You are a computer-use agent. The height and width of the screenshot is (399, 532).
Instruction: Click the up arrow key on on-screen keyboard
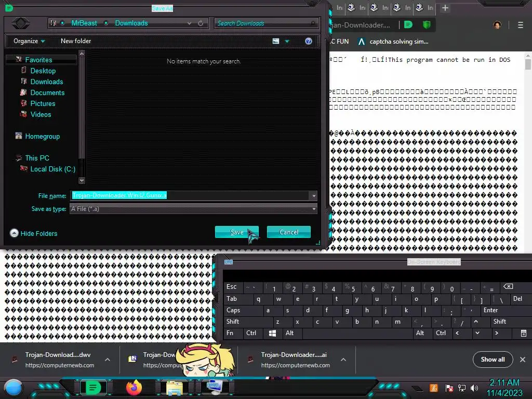click(x=476, y=321)
